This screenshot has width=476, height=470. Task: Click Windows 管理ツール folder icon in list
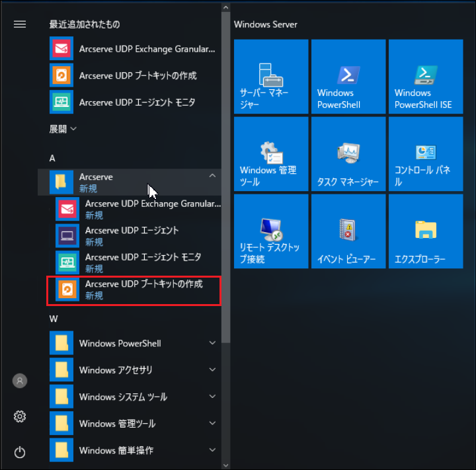tap(61, 423)
